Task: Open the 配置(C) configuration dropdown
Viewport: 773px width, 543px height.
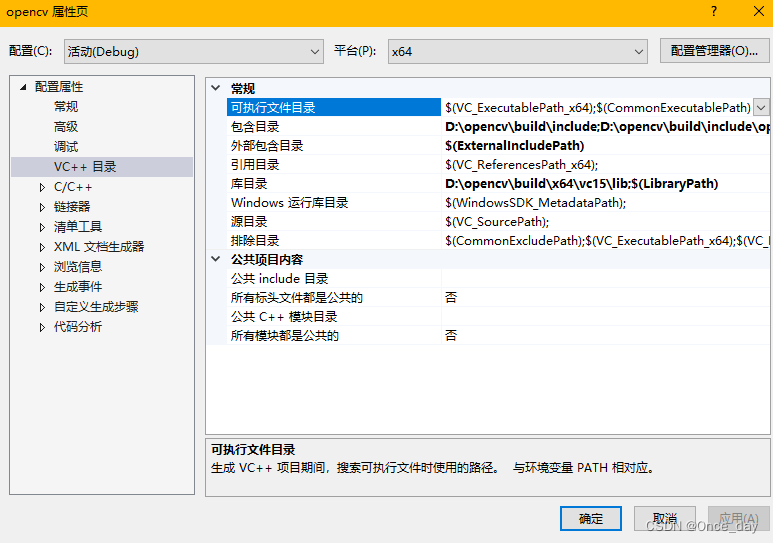Action: pyautogui.click(x=193, y=52)
